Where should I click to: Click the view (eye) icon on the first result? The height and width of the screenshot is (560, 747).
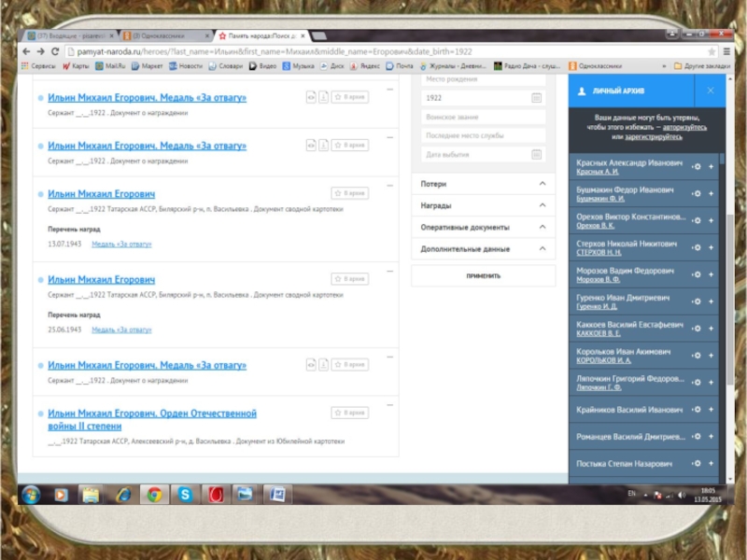point(311,97)
